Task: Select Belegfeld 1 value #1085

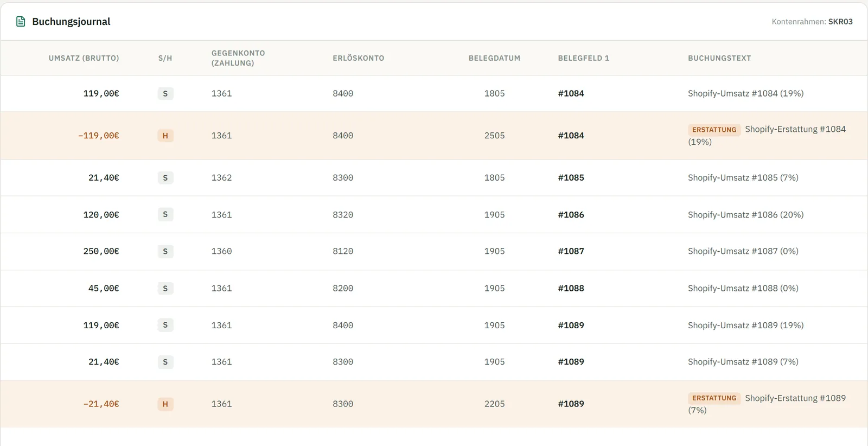Action: 571,177
